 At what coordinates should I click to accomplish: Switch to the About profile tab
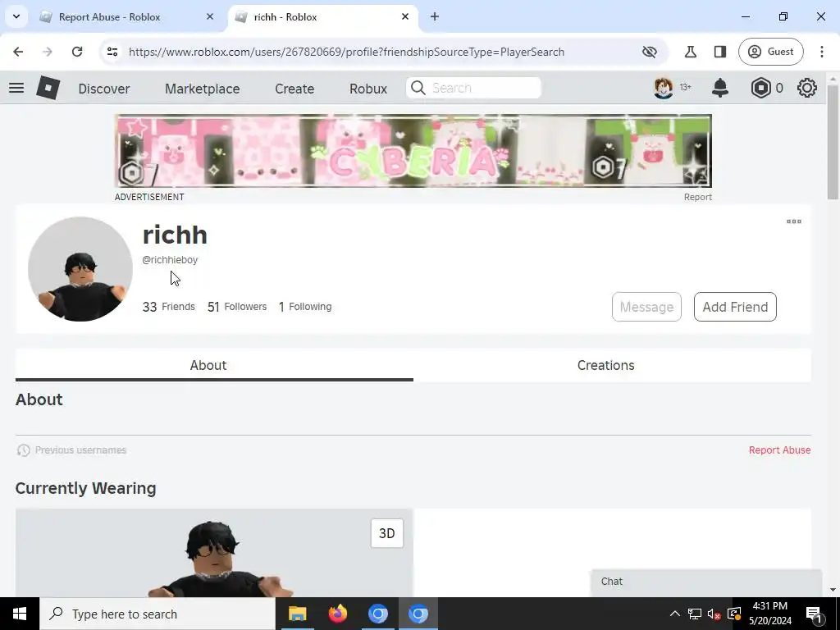click(x=214, y=365)
